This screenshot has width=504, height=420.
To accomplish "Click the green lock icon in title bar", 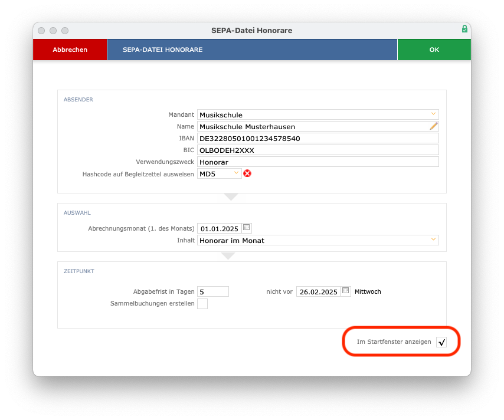I will pyautogui.click(x=464, y=29).
